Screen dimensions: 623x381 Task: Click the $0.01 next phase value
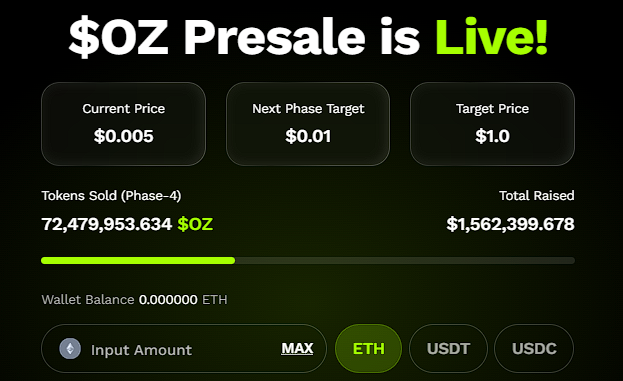coord(308,136)
